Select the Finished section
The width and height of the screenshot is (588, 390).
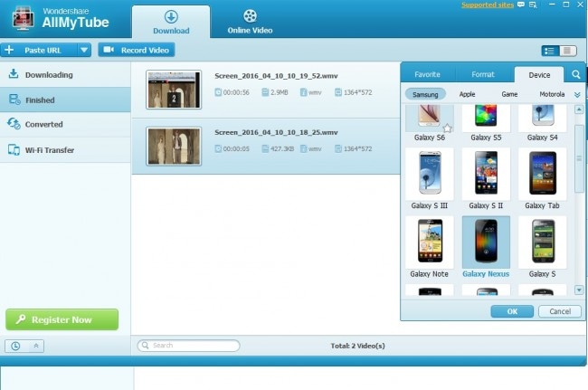pos(65,100)
